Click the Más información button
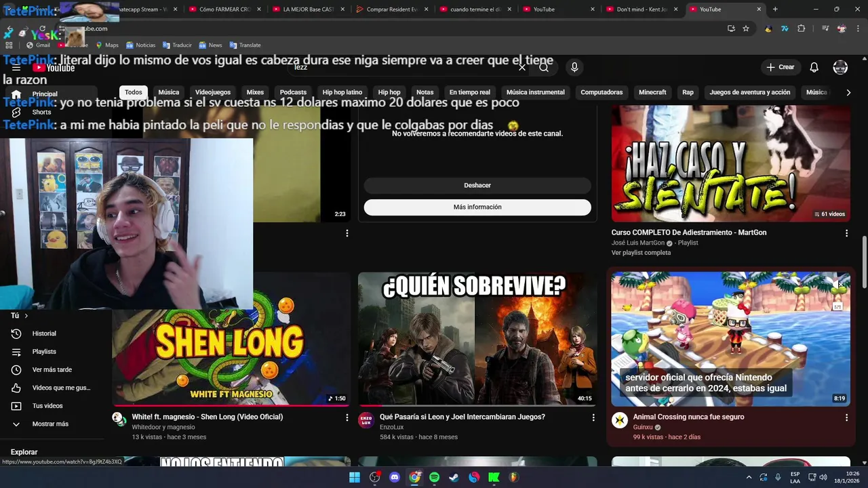This screenshot has width=868, height=488. 477,207
